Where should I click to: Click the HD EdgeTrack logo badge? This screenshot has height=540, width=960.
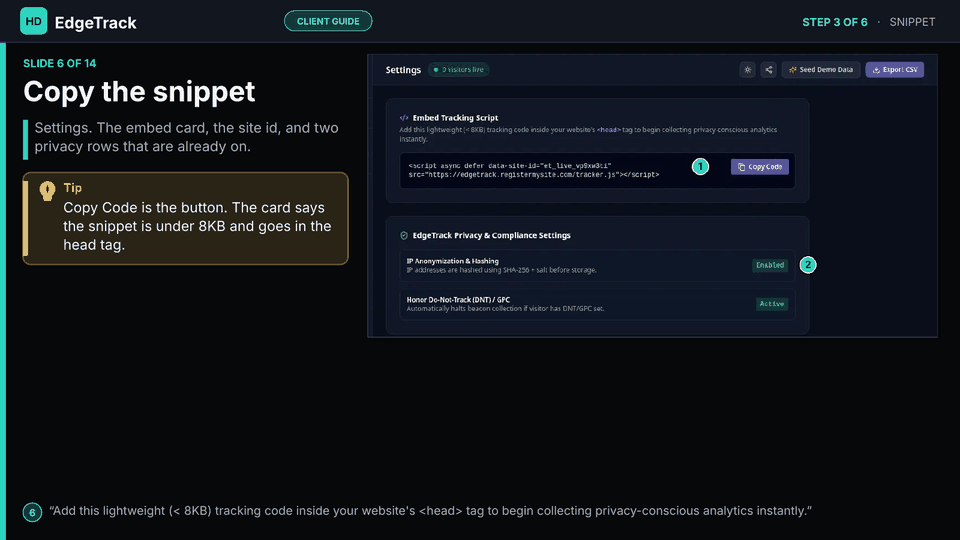click(33, 21)
